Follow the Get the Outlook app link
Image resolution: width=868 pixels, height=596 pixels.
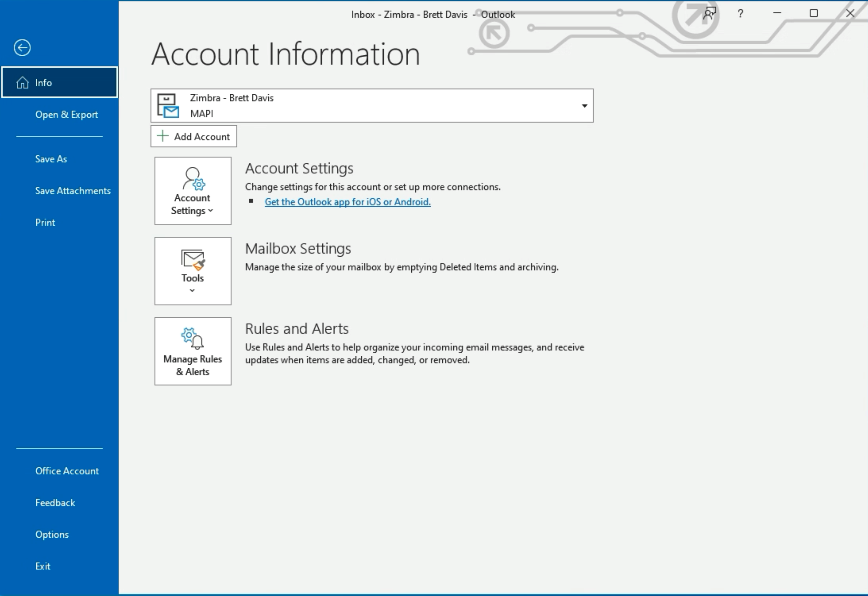[x=348, y=202]
